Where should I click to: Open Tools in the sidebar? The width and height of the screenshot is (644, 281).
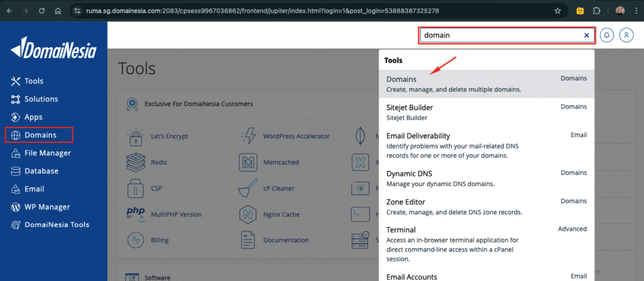(26, 81)
